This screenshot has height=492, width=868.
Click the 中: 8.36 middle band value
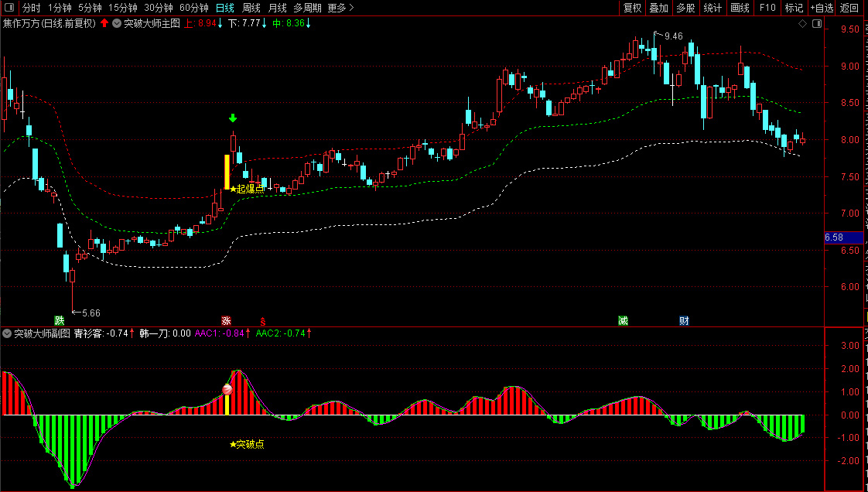(292, 23)
